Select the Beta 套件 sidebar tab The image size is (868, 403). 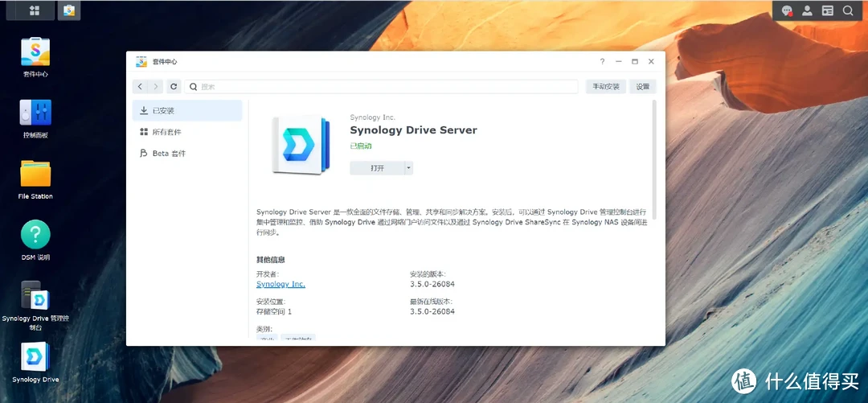(x=187, y=153)
